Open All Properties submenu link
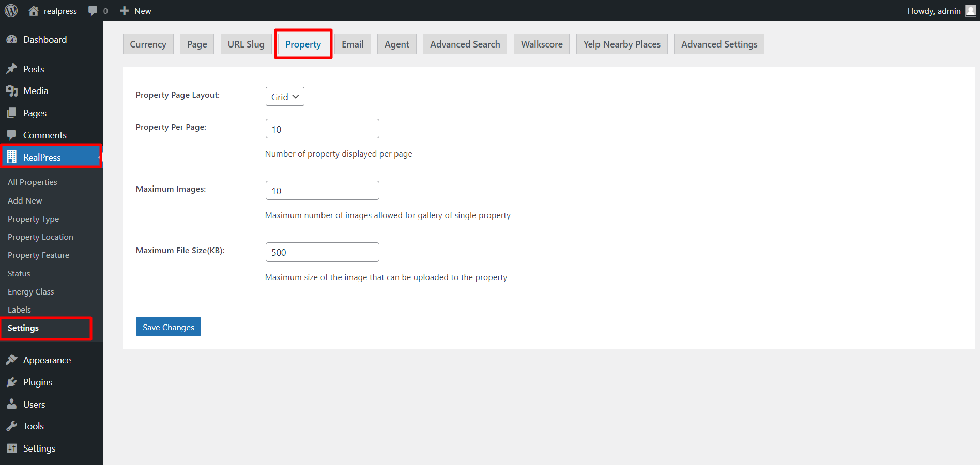This screenshot has height=465, width=980. [33, 182]
